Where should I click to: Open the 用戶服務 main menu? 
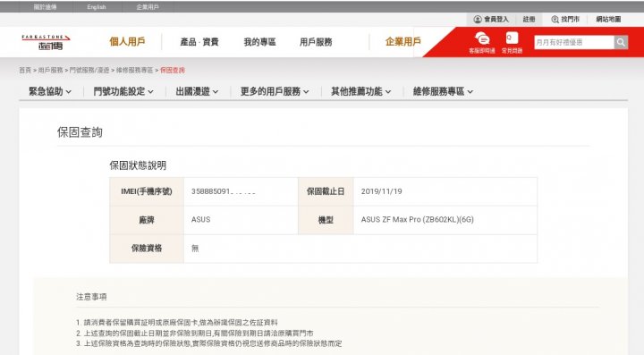coord(316,42)
